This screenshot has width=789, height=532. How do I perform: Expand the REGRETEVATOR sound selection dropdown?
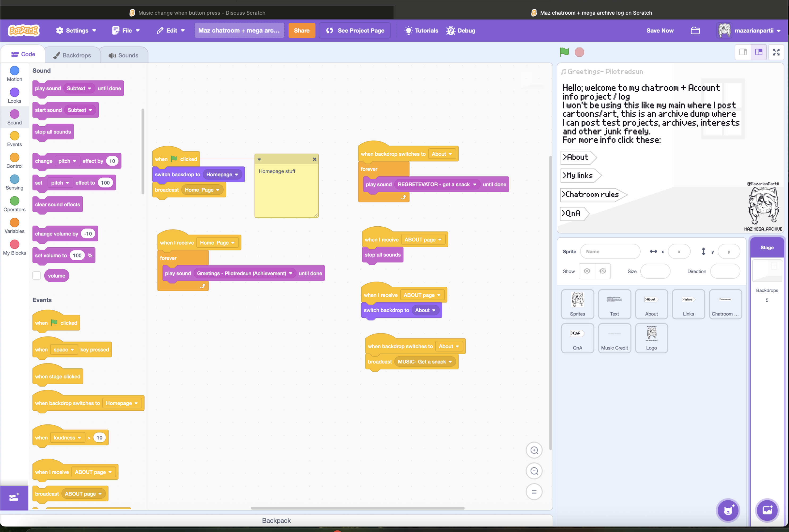tap(475, 185)
